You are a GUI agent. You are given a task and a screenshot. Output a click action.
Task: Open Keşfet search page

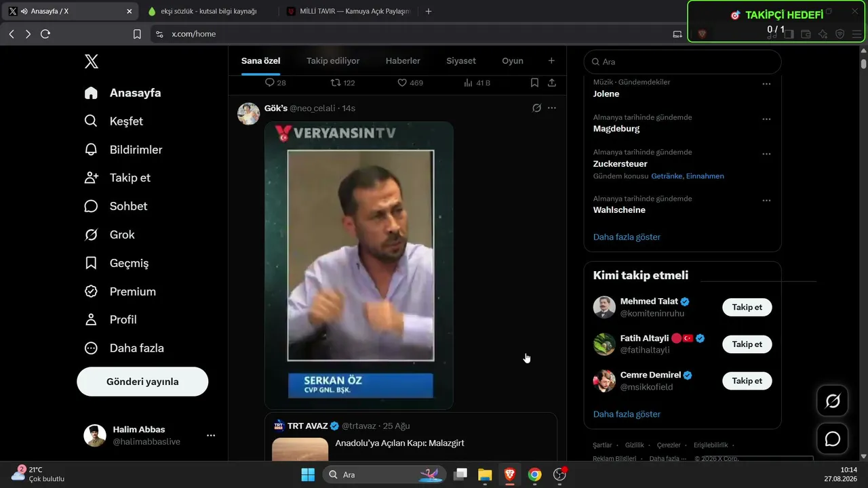(115, 121)
